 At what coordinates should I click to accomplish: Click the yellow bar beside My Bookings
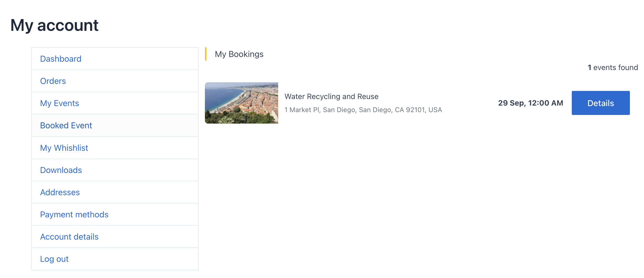206,54
